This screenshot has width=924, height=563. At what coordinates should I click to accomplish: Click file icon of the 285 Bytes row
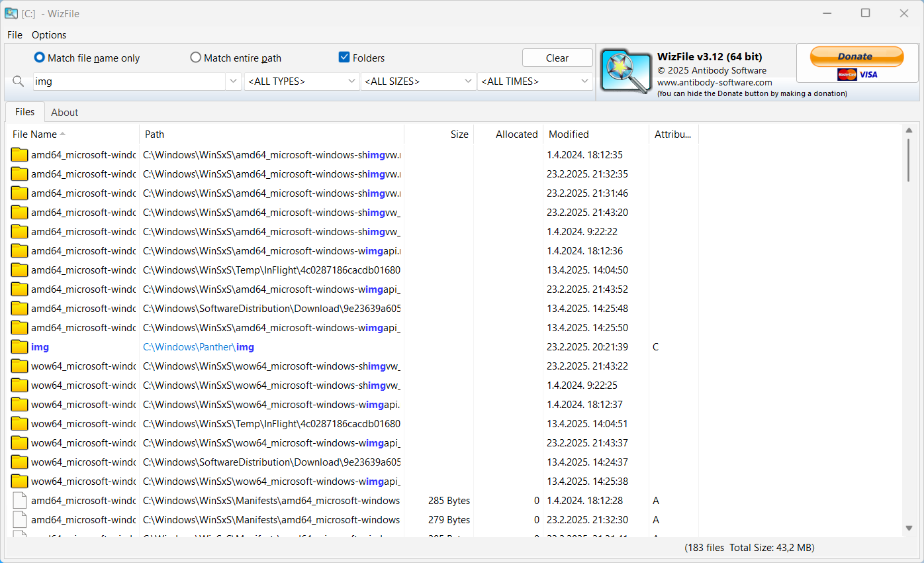[x=20, y=501]
